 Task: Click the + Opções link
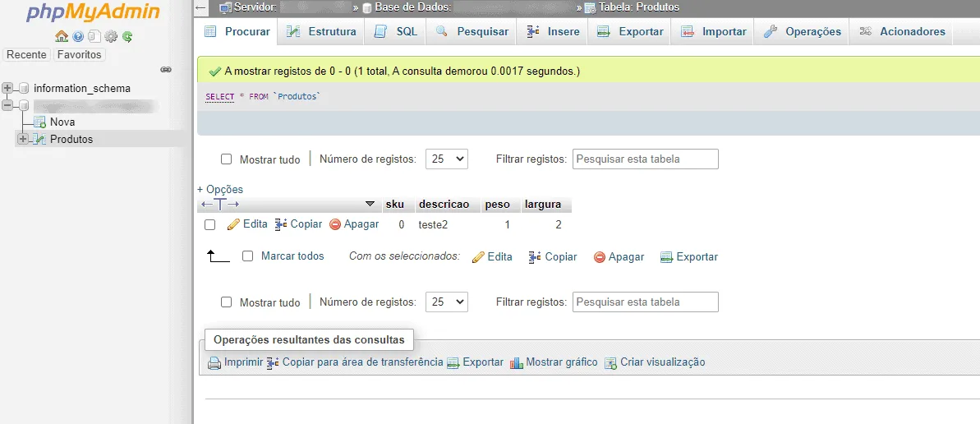(220, 189)
